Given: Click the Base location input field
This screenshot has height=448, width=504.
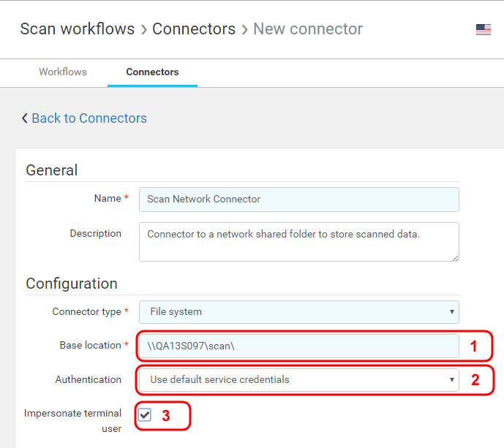Looking at the screenshot, I should tap(298, 346).
